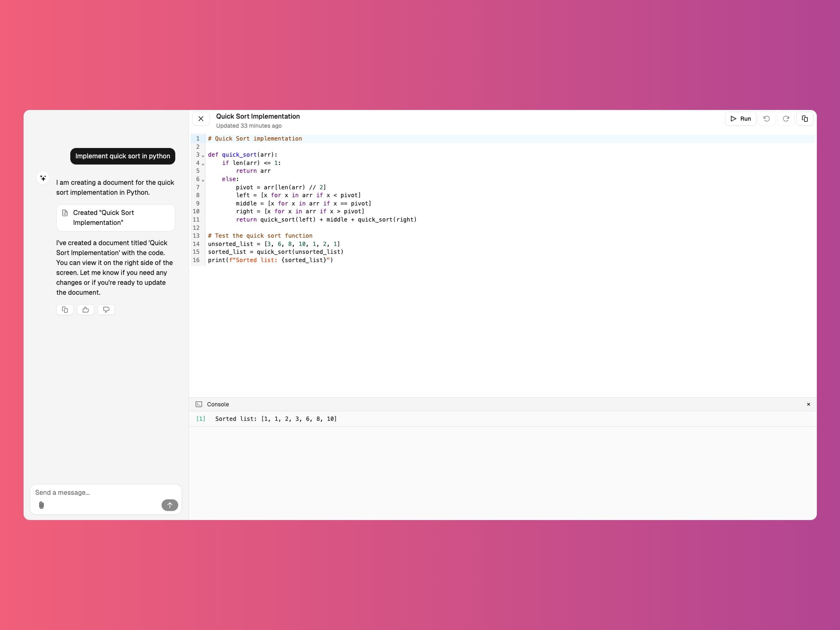Click the sparkle assistant avatar icon
Image resolution: width=840 pixels, height=630 pixels.
[x=43, y=178]
